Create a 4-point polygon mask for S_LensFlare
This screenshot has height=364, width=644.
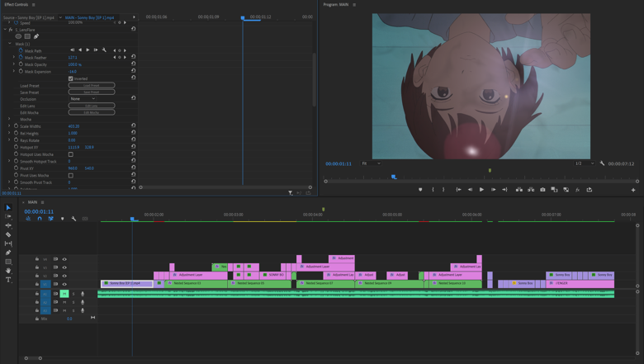(27, 36)
